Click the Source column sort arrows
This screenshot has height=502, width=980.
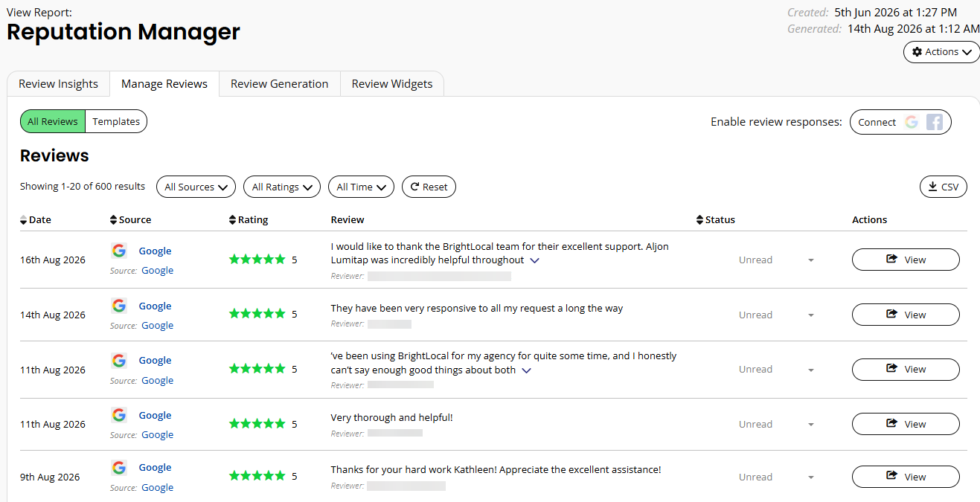(113, 220)
